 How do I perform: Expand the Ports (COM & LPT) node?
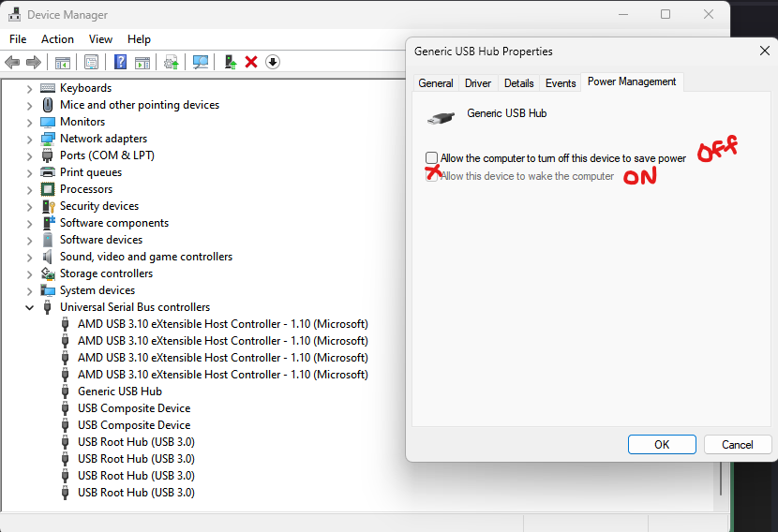29,156
